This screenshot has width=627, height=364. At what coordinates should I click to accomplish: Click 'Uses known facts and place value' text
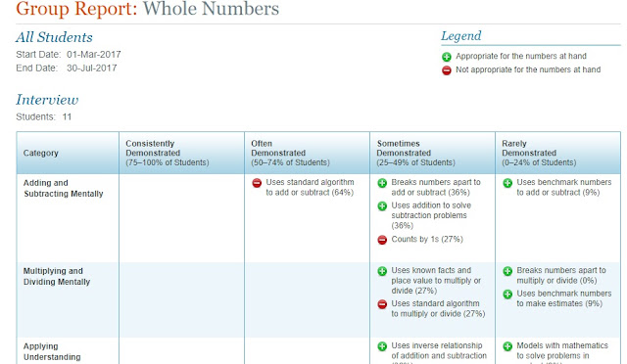(436, 281)
